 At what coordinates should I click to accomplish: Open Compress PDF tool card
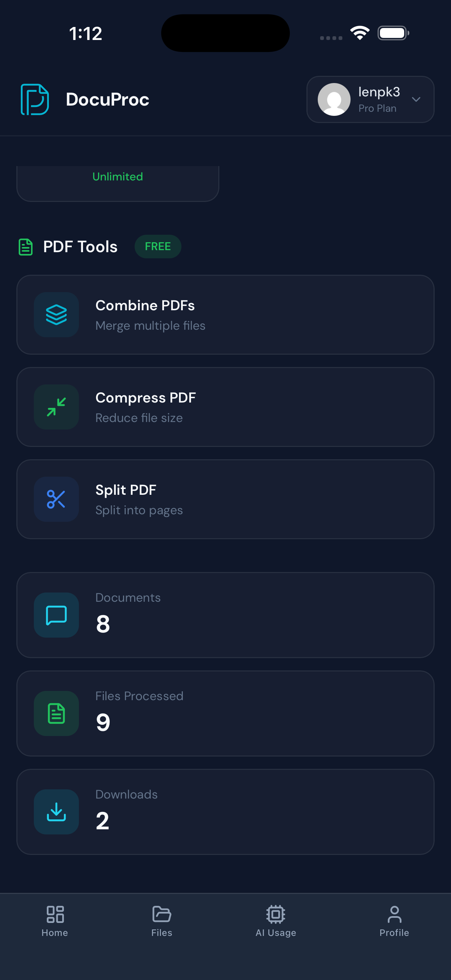225,407
